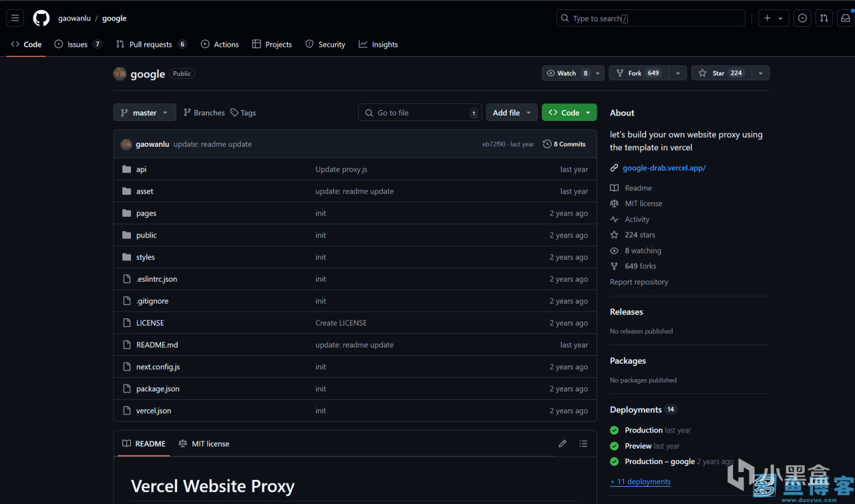The width and height of the screenshot is (855, 504).
Task: Open the pages folder
Action: pos(146,214)
